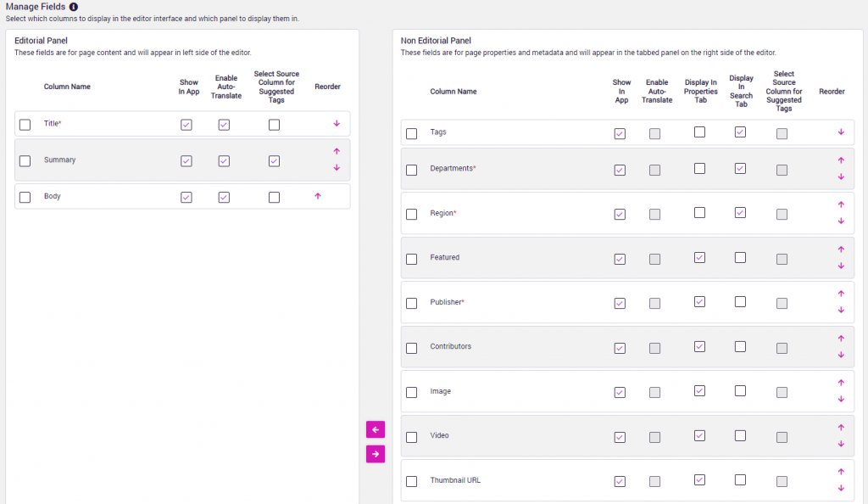The width and height of the screenshot is (868, 504).
Task: Click the right arrow move-to-Non-Editorial button
Action: (x=375, y=454)
